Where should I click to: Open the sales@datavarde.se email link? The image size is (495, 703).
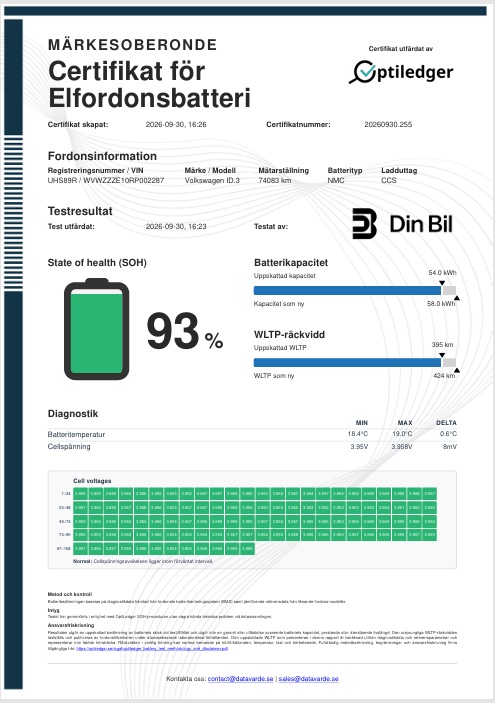pos(308,679)
